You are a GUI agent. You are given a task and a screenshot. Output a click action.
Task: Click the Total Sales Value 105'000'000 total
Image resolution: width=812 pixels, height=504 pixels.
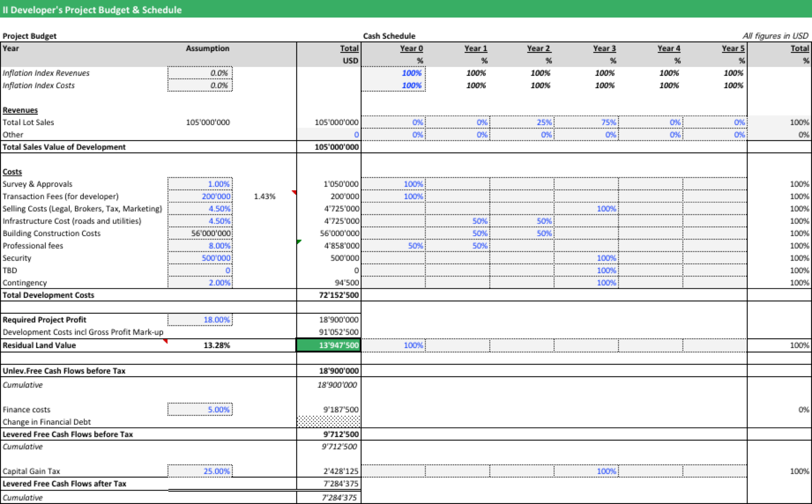[337, 147]
